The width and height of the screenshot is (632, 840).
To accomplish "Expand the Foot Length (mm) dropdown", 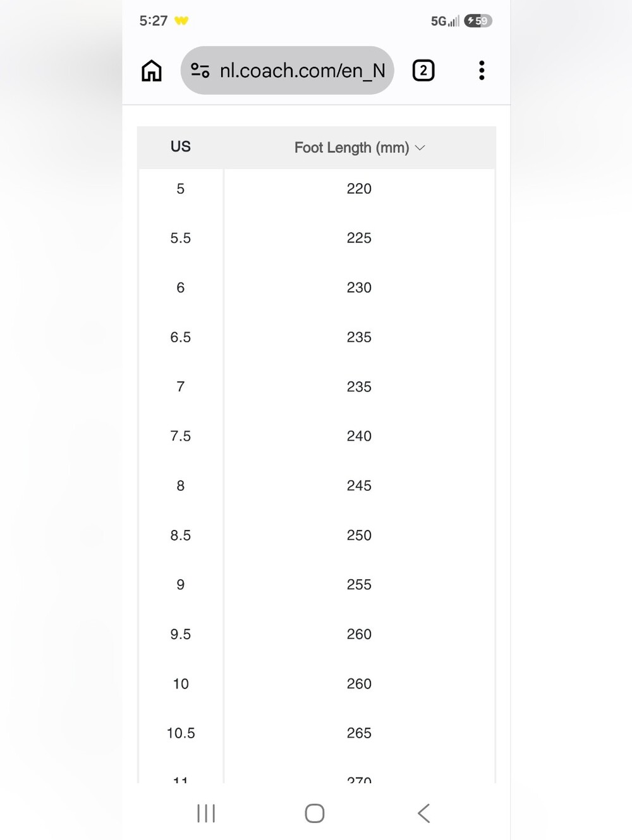I will click(360, 148).
